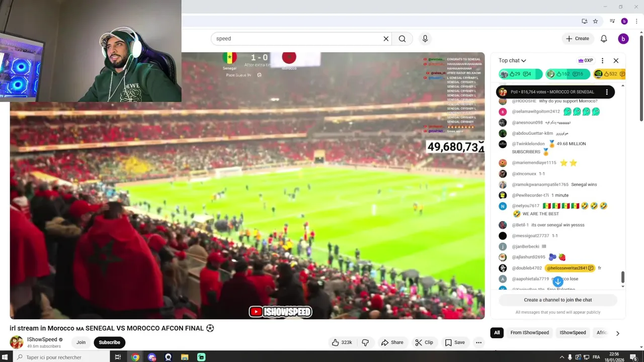Viewport: 644px width, 362px height.
Task: Open Chrome three-dot menu
Action: 636,21
